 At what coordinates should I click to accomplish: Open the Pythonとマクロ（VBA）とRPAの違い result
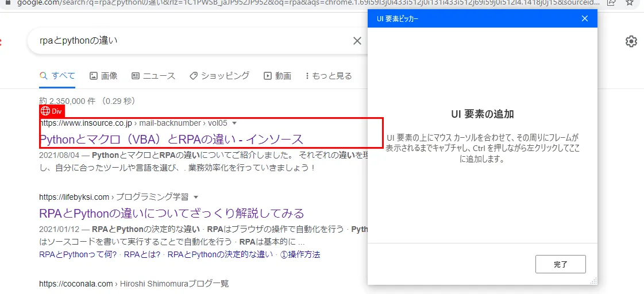pos(171,139)
